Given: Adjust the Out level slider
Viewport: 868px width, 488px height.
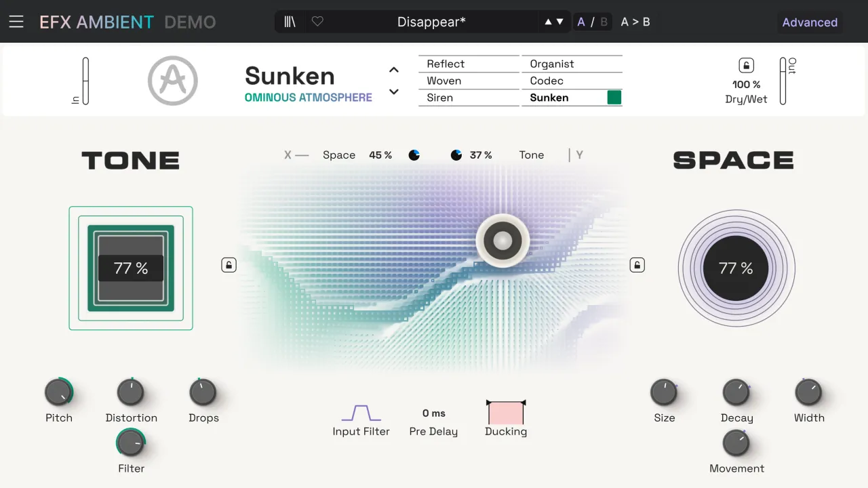Looking at the screenshot, I should pyautogui.click(x=783, y=81).
